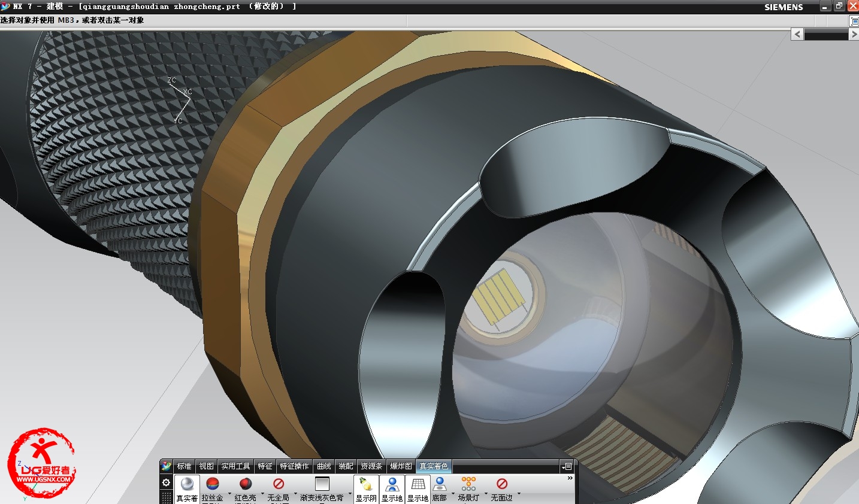Click the XC-YC-ZC coordinate triad in the viewport
Screen dimensions: 859x504
[x=179, y=100]
